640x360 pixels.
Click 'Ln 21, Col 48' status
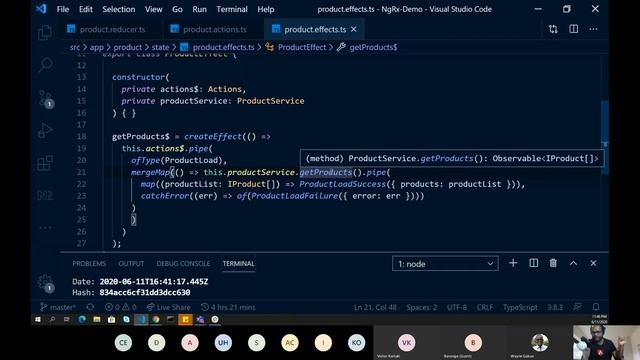click(x=375, y=307)
